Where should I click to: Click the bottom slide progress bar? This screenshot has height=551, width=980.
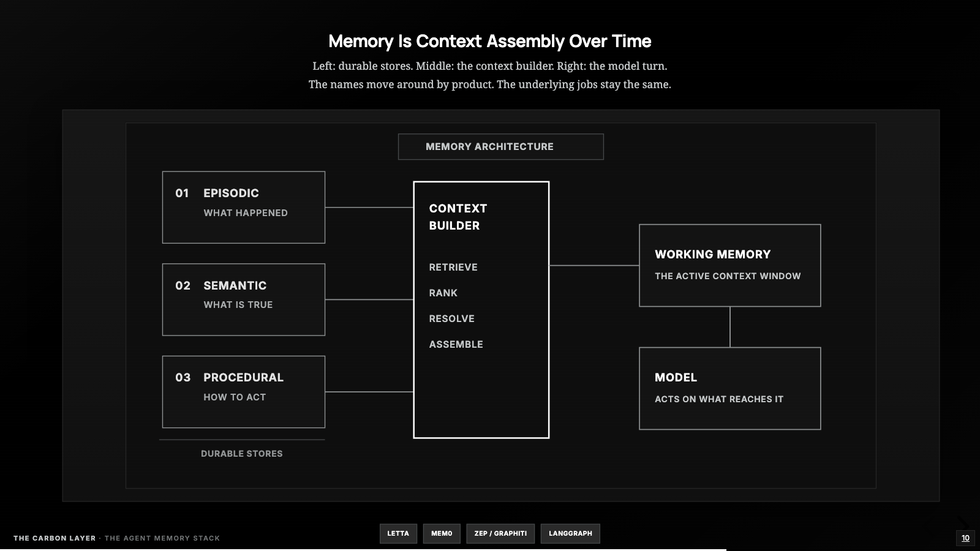pos(490,550)
